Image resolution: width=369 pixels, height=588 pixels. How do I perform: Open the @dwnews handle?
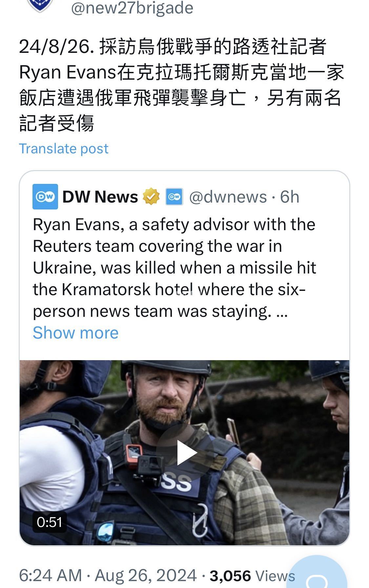(228, 197)
